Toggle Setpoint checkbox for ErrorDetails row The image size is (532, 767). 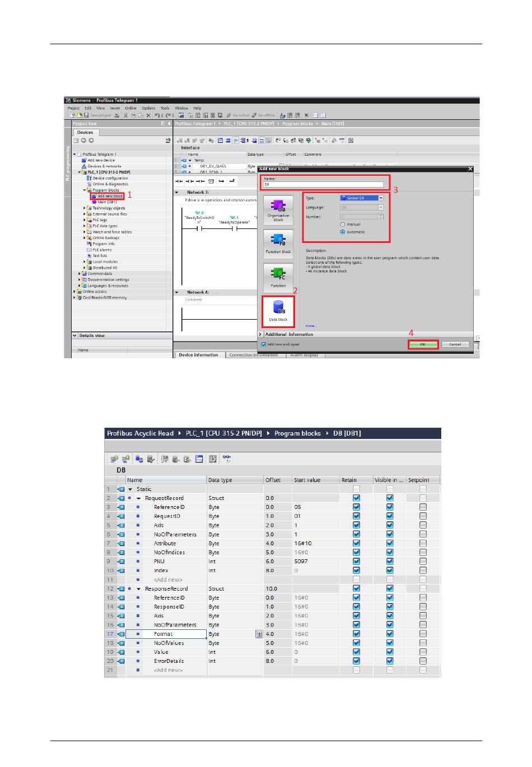point(423,661)
